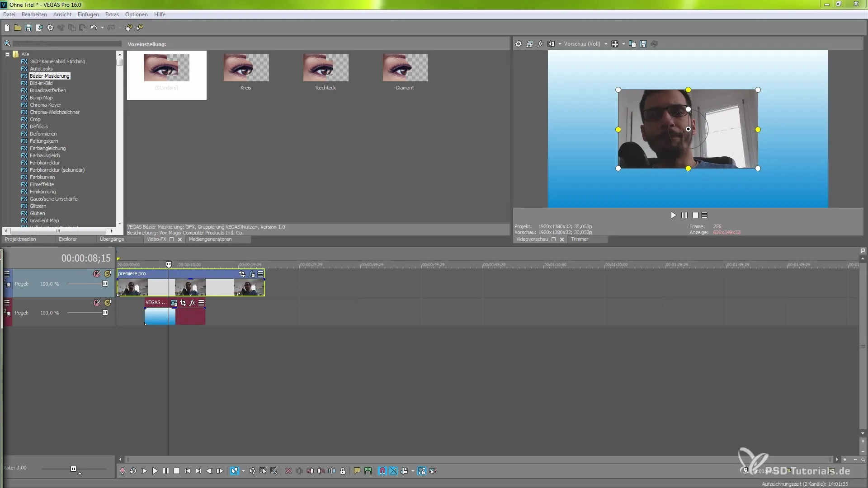Open Vorschau (Voll) quality dropdown

pyautogui.click(x=606, y=44)
